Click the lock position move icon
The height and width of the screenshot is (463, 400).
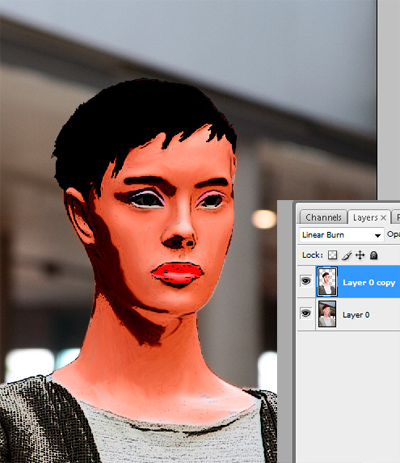[x=360, y=255]
